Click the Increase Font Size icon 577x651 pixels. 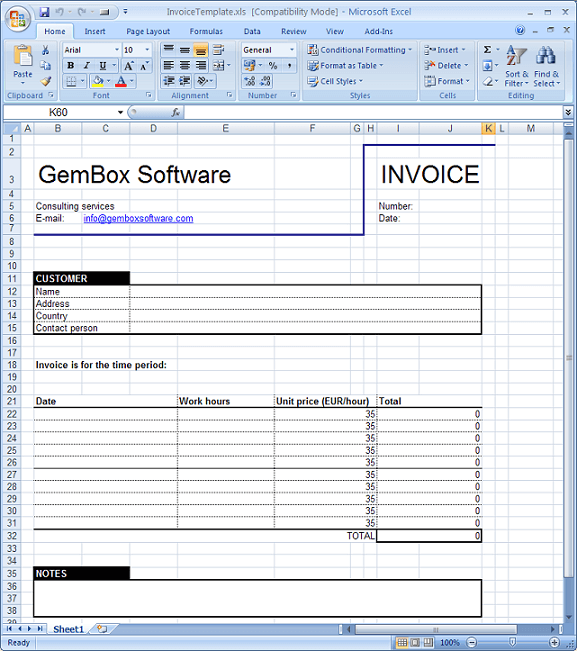(x=129, y=66)
